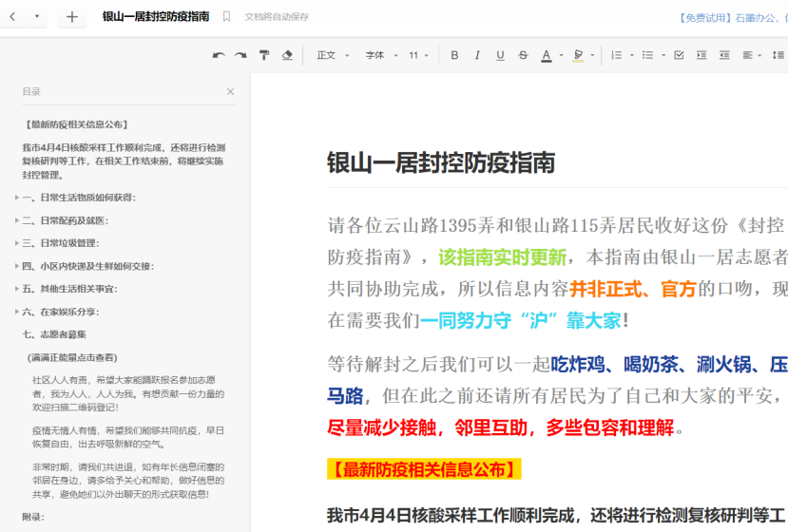Jump to (满满正能量点击查看) outline entry

[72, 358]
